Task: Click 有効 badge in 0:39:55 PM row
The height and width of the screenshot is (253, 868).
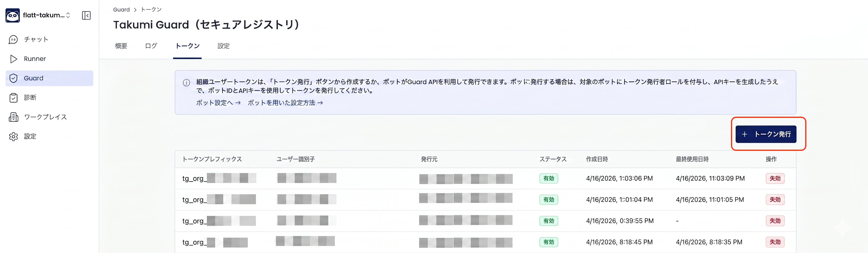Action: (x=548, y=221)
